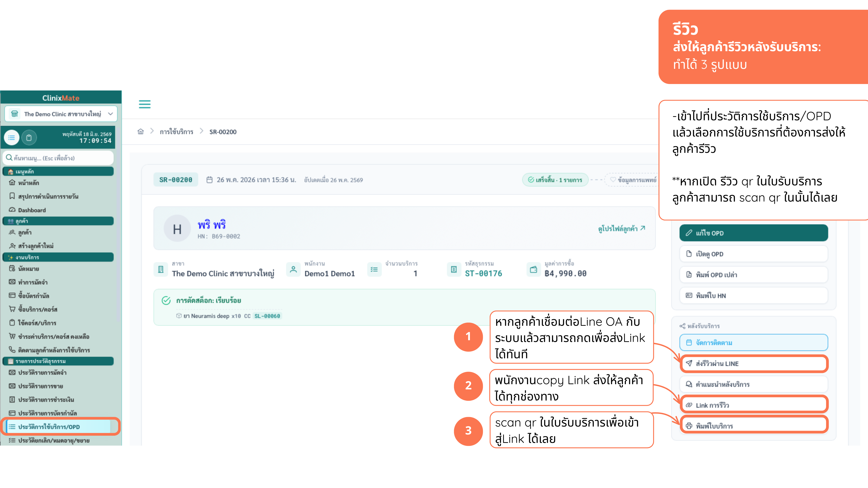Viewport: 868px width, 488px height.
Task: Click the hamburger menu icon above breadcrumb
Action: (145, 104)
